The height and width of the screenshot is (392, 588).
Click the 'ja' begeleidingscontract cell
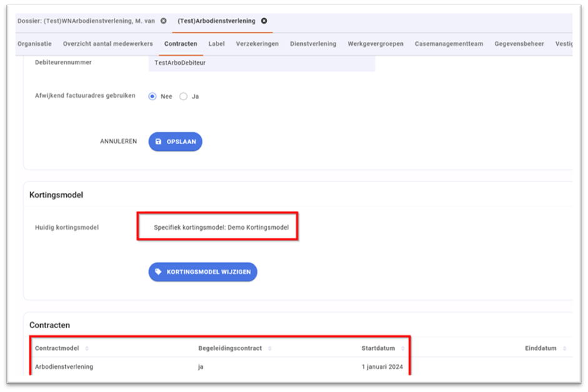[x=201, y=367]
